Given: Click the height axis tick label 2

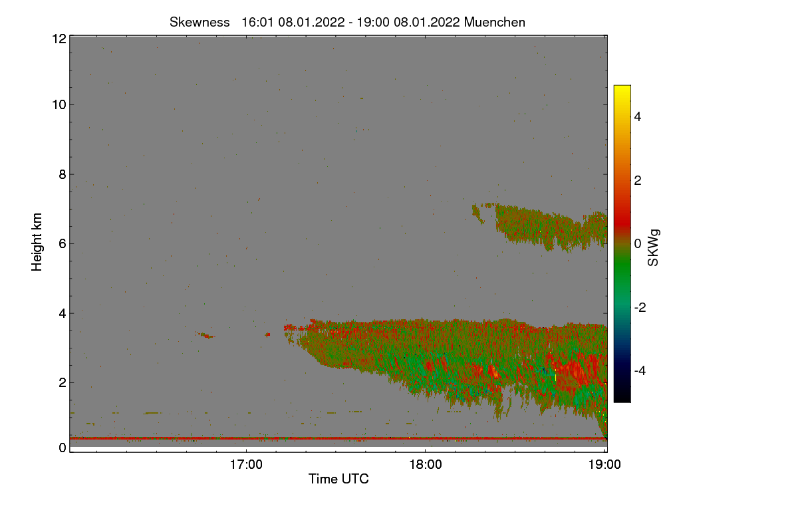Looking at the screenshot, I should point(63,382).
